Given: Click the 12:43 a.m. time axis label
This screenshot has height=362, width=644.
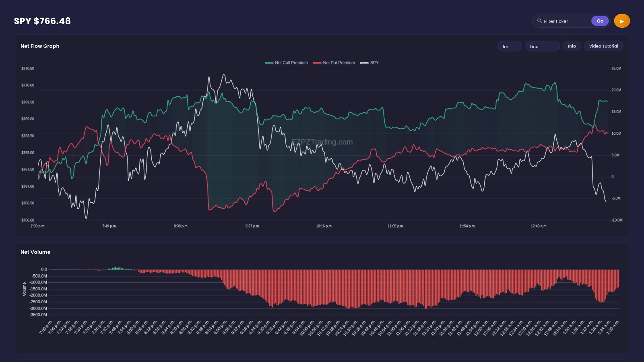Looking at the screenshot, I should 539,226.
